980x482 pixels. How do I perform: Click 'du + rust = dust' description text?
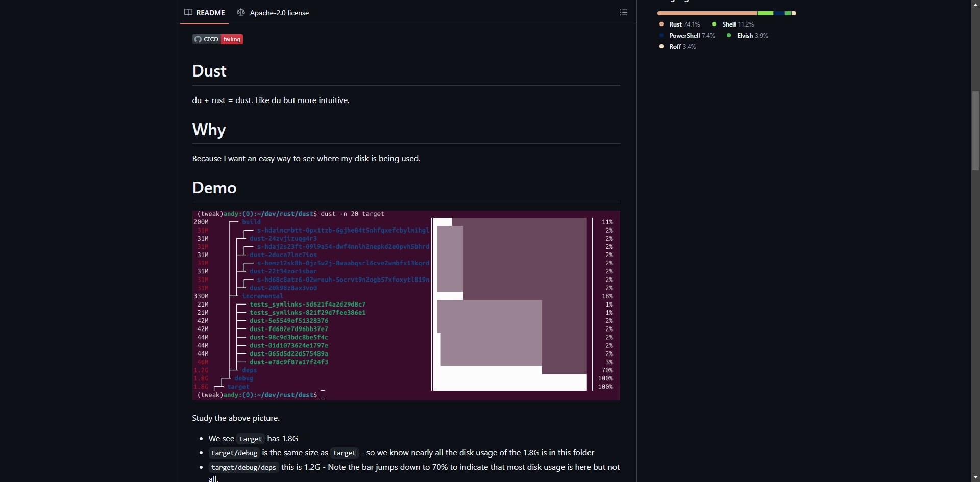(271, 100)
